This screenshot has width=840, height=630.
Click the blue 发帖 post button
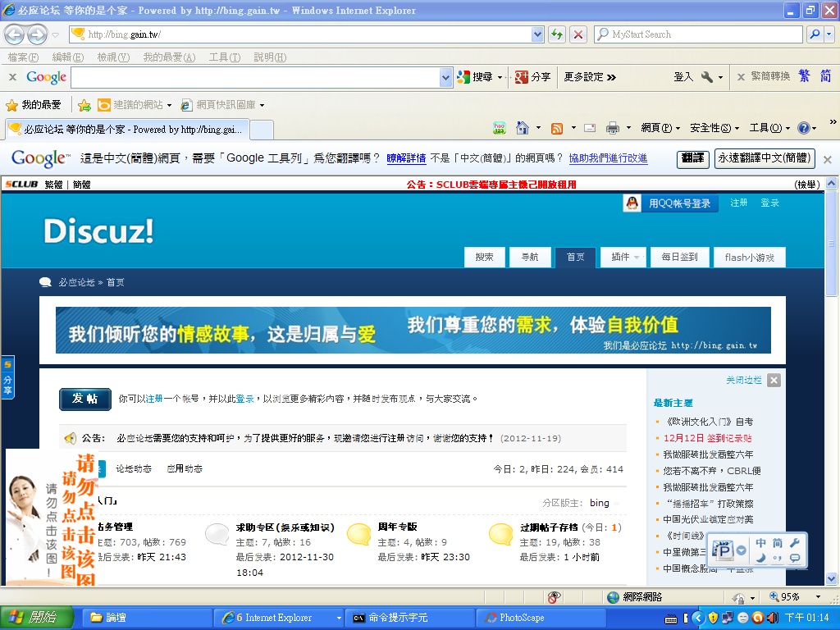pos(85,399)
